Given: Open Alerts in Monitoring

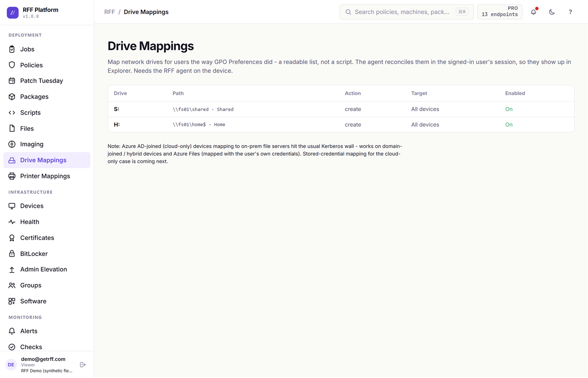Looking at the screenshot, I should (x=47, y=331).
